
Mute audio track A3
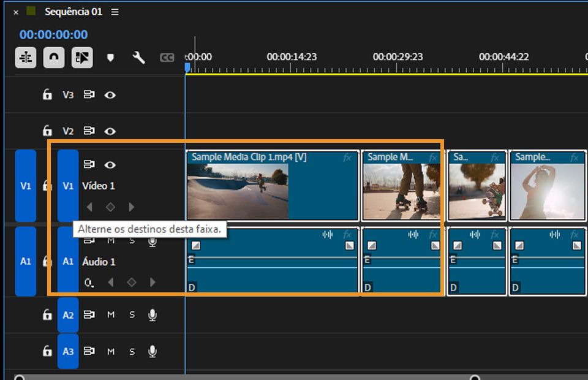[111, 352]
